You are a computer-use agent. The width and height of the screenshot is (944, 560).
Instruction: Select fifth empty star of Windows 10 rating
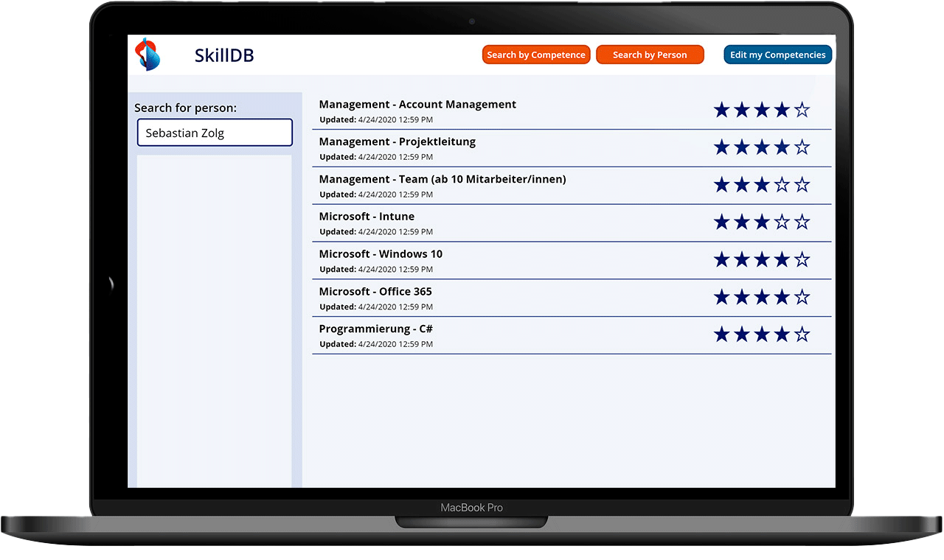802,260
